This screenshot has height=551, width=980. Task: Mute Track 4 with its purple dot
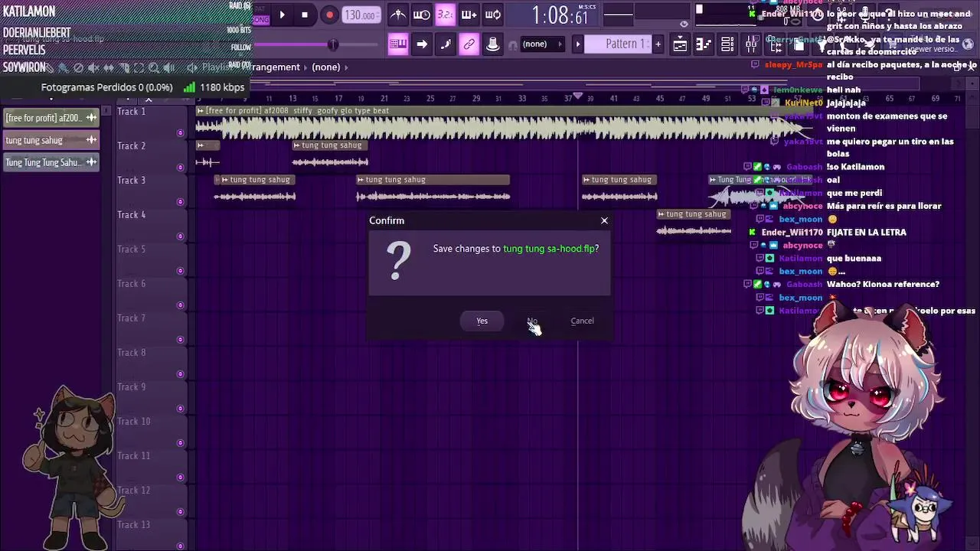pos(181,236)
